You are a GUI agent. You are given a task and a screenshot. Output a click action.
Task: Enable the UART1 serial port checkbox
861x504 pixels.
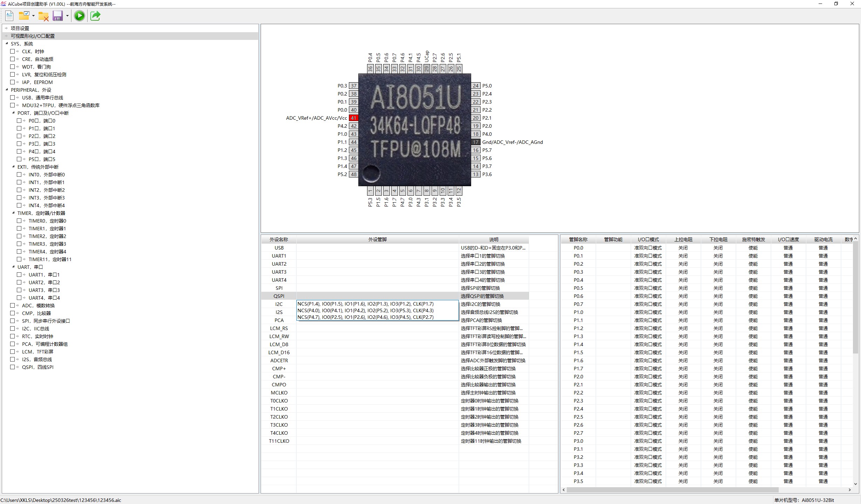(x=19, y=275)
